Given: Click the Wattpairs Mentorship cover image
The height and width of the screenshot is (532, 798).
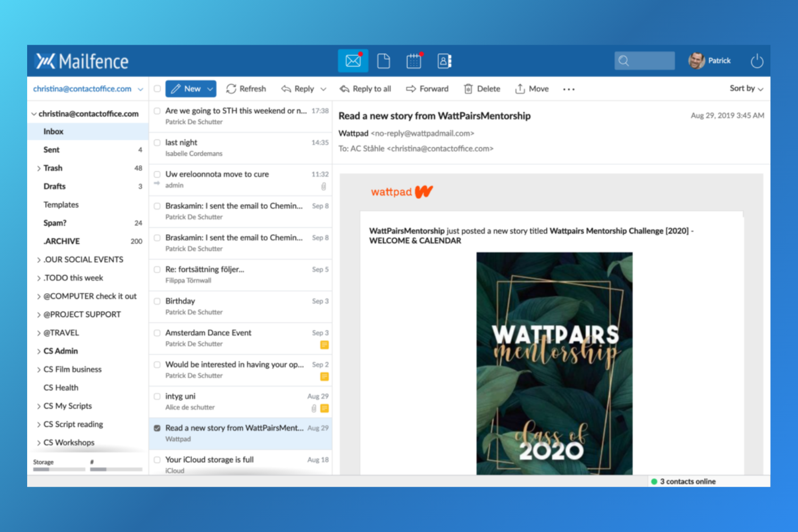Looking at the screenshot, I should [554, 363].
